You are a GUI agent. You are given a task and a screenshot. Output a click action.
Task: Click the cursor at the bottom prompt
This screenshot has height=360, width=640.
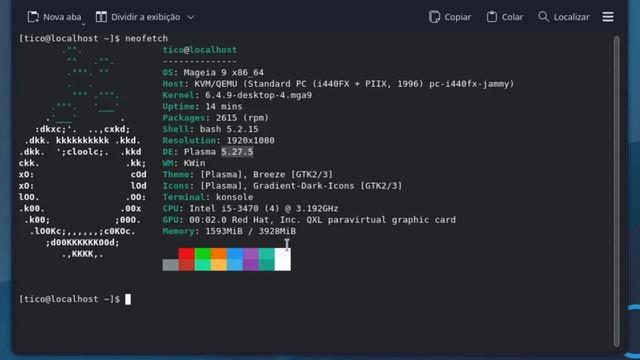[x=128, y=299]
